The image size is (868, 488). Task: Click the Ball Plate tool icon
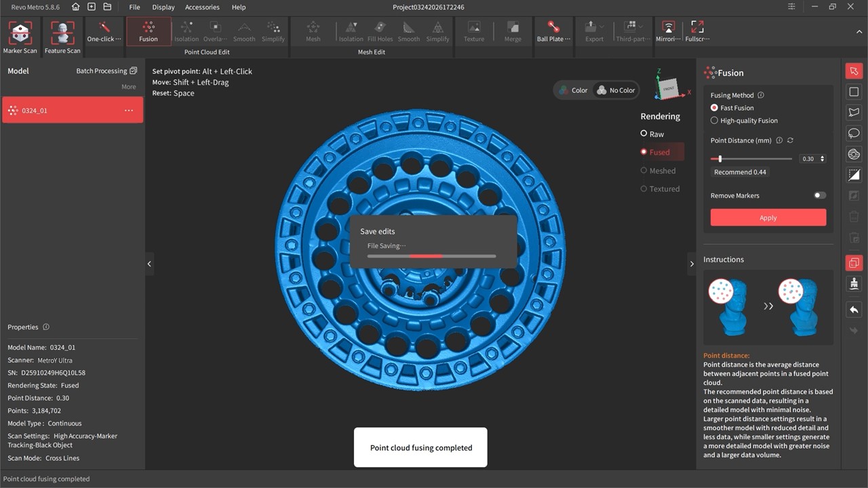point(553,32)
